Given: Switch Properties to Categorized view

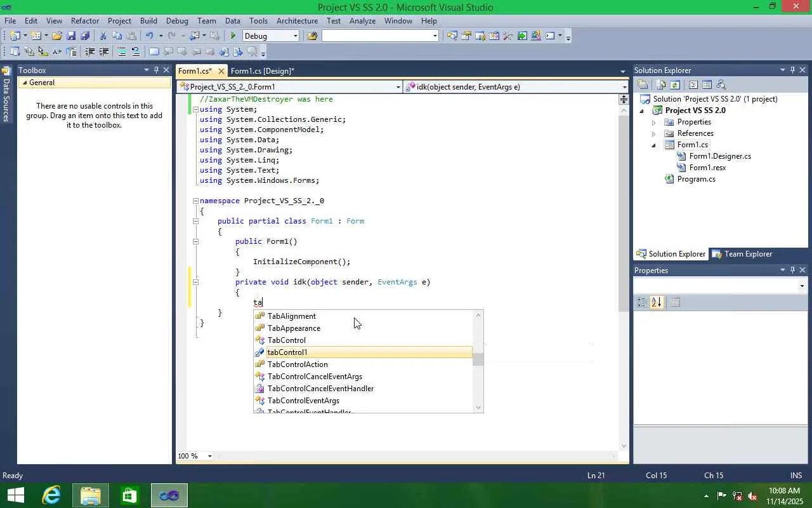Looking at the screenshot, I should [642, 302].
